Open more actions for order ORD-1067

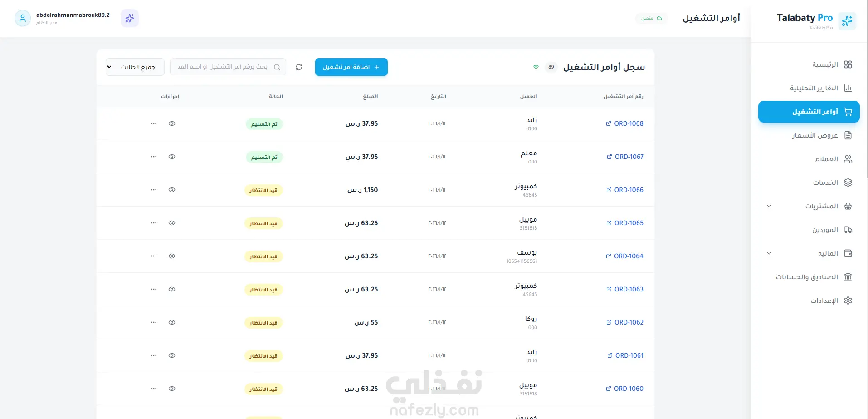click(x=154, y=157)
